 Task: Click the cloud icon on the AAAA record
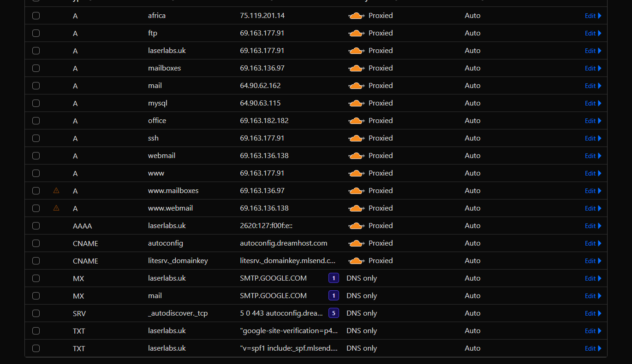356,225
